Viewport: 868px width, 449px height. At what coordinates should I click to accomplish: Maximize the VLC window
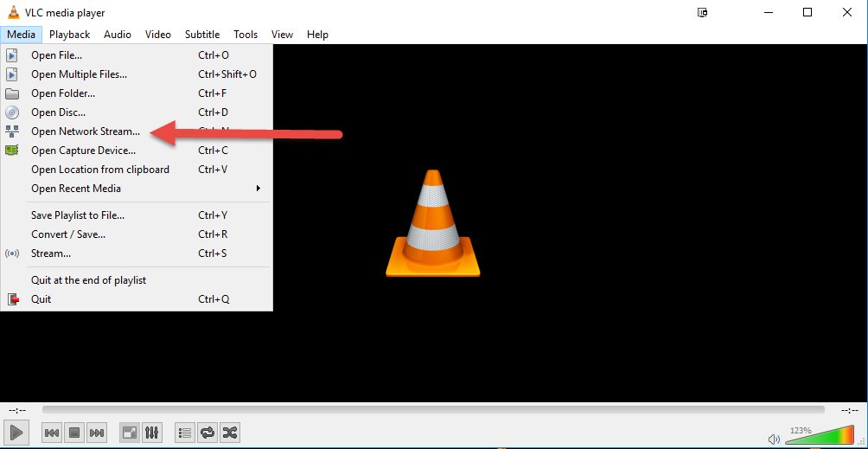tap(807, 12)
